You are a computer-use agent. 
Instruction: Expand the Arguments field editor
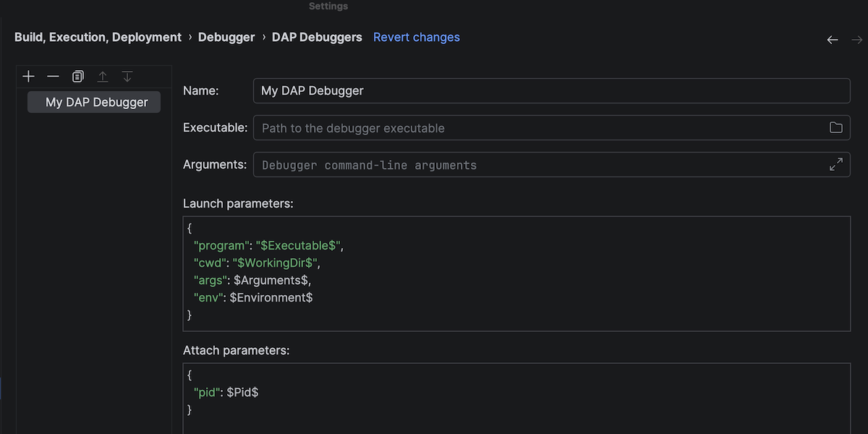click(x=835, y=165)
